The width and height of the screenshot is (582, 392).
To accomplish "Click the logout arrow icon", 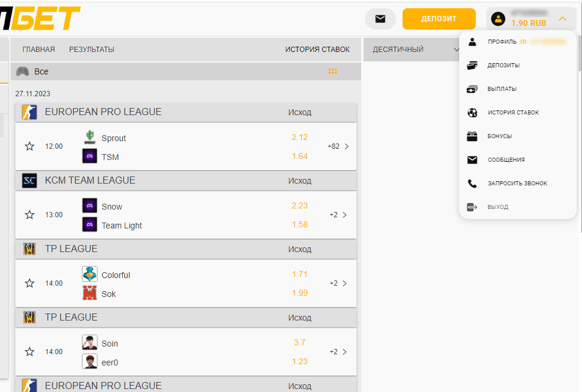I will pos(472,207).
